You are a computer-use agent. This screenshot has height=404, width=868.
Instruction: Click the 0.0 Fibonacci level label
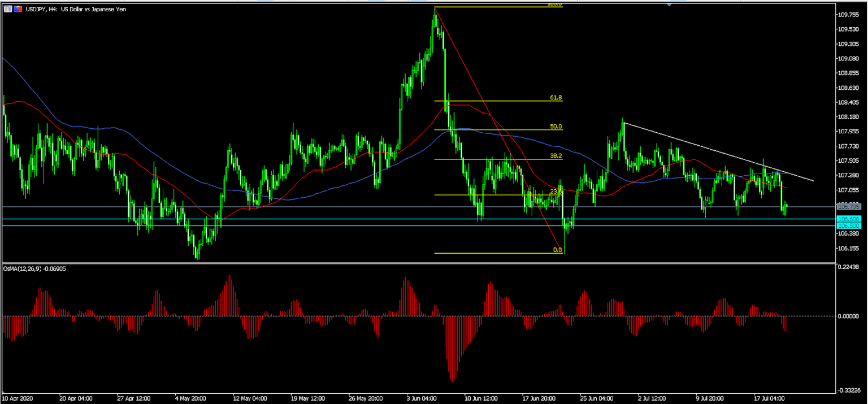point(557,249)
